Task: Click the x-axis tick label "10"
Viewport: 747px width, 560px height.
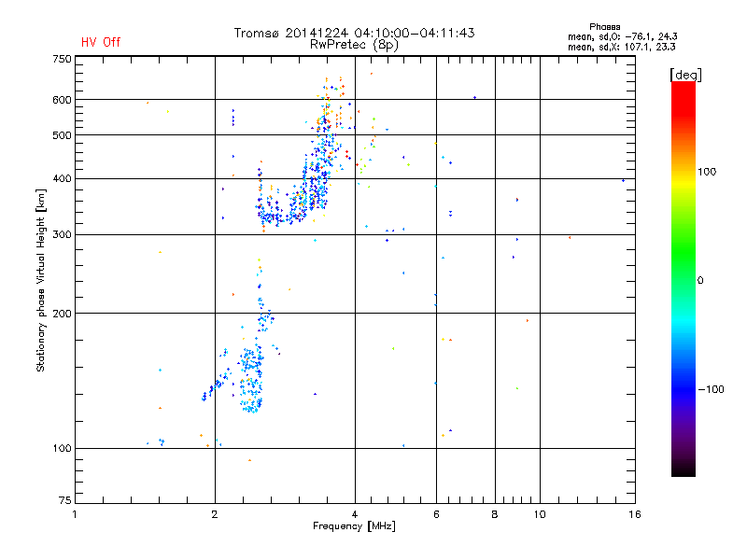Action: [x=540, y=514]
